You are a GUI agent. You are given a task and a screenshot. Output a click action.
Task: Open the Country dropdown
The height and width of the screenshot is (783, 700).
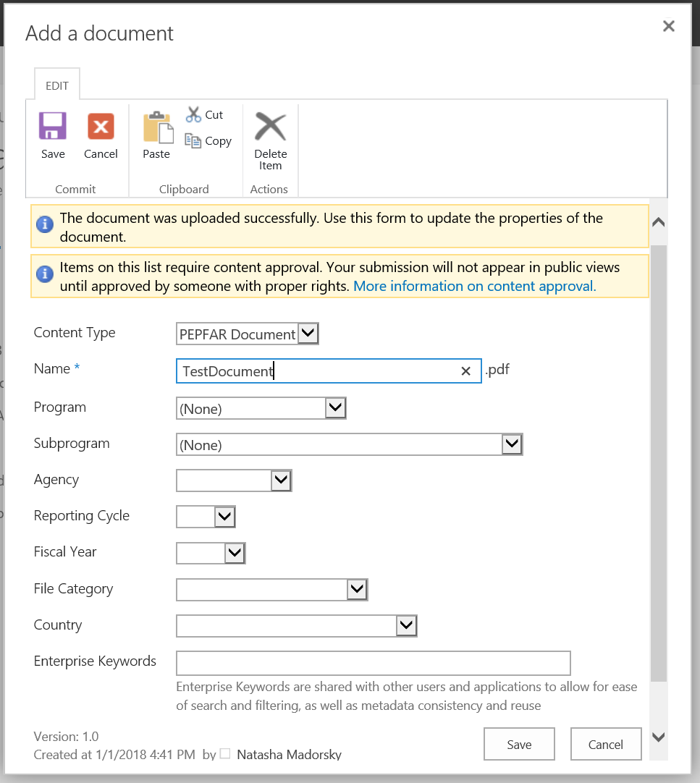(x=296, y=625)
